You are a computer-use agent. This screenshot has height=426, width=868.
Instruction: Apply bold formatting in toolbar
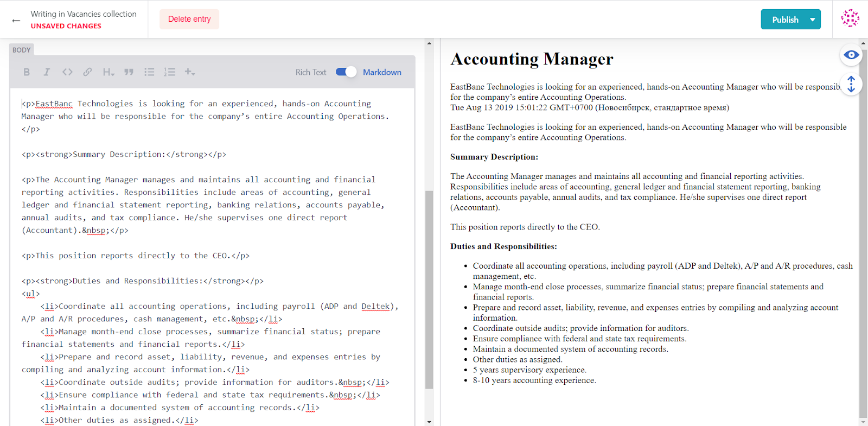point(27,72)
